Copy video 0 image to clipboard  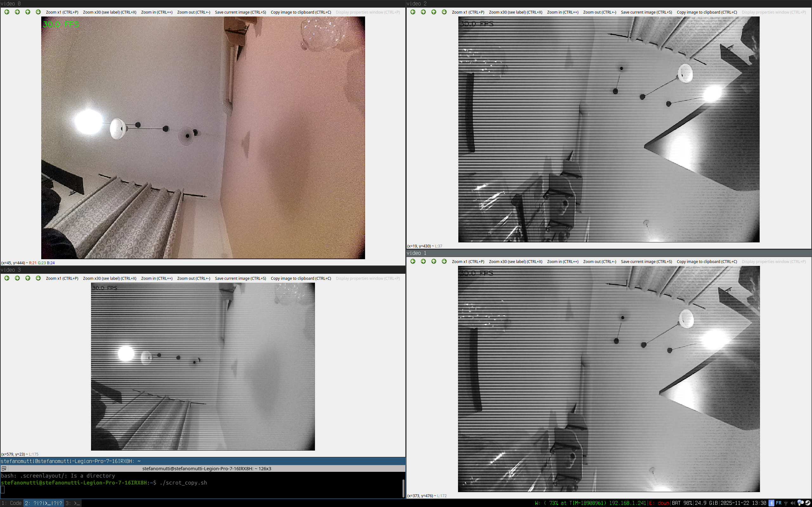point(301,12)
